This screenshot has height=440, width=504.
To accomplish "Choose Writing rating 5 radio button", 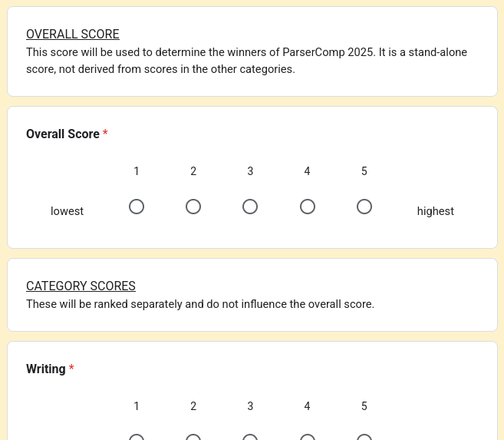I will pos(364,438).
